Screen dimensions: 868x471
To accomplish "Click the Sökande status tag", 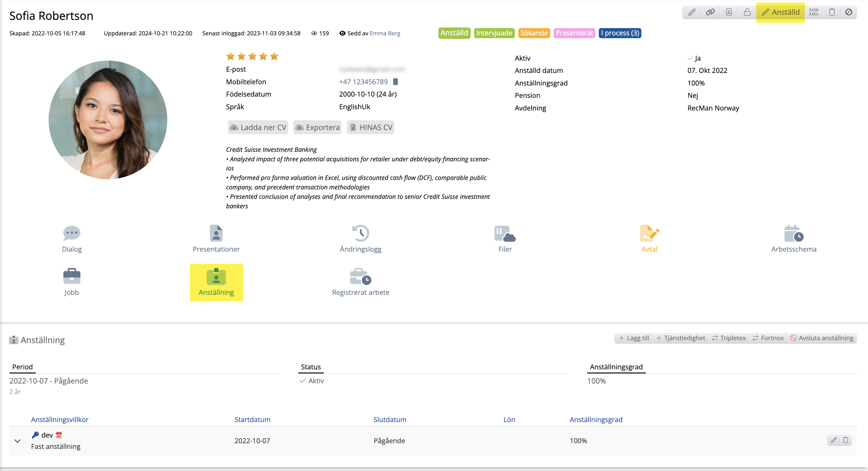I will point(533,33).
